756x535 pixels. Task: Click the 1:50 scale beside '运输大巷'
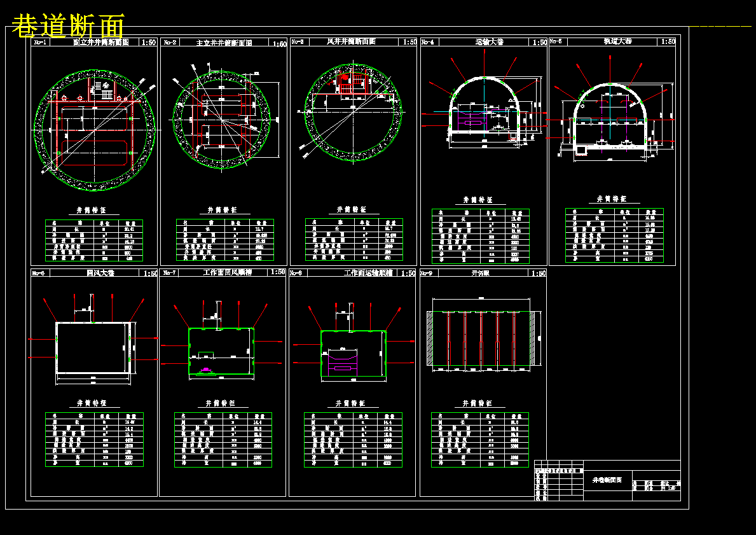(540, 43)
